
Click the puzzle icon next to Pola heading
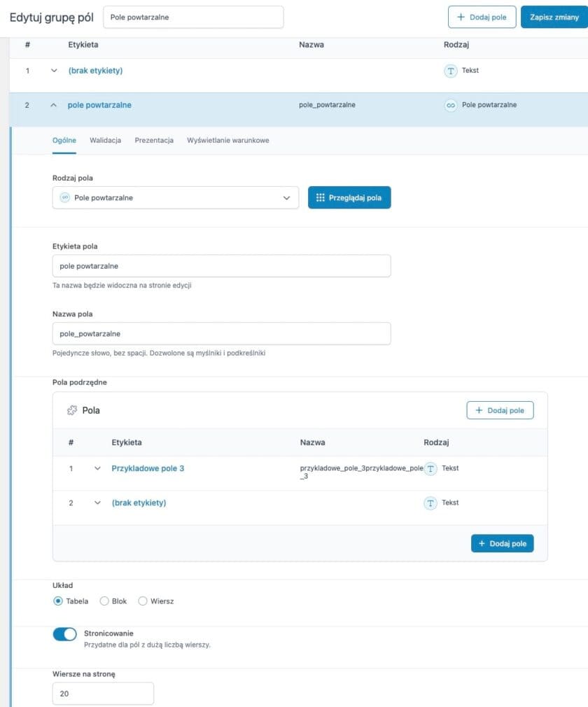(71, 410)
